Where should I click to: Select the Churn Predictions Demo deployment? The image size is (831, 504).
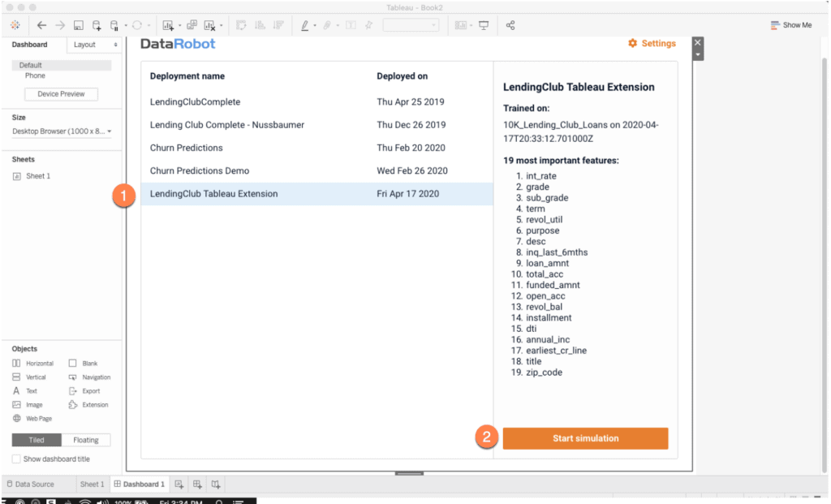click(317, 170)
